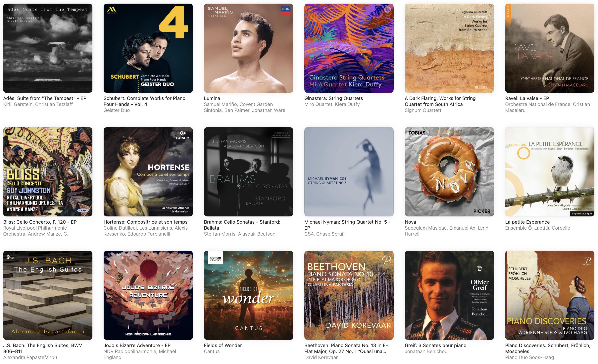Screen dimensions: 598x364
Task: Click the 'Signum Quartett' artist link
Action: (x=423, y=110)
